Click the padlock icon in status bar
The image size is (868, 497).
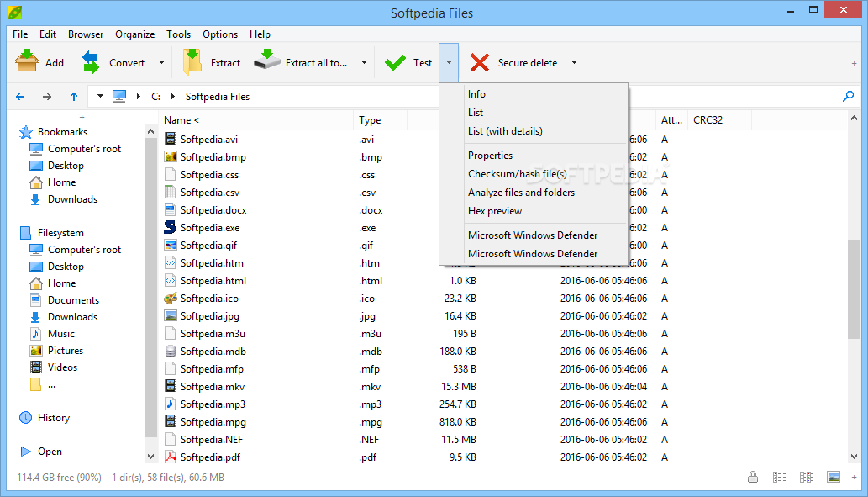[753, 477]
